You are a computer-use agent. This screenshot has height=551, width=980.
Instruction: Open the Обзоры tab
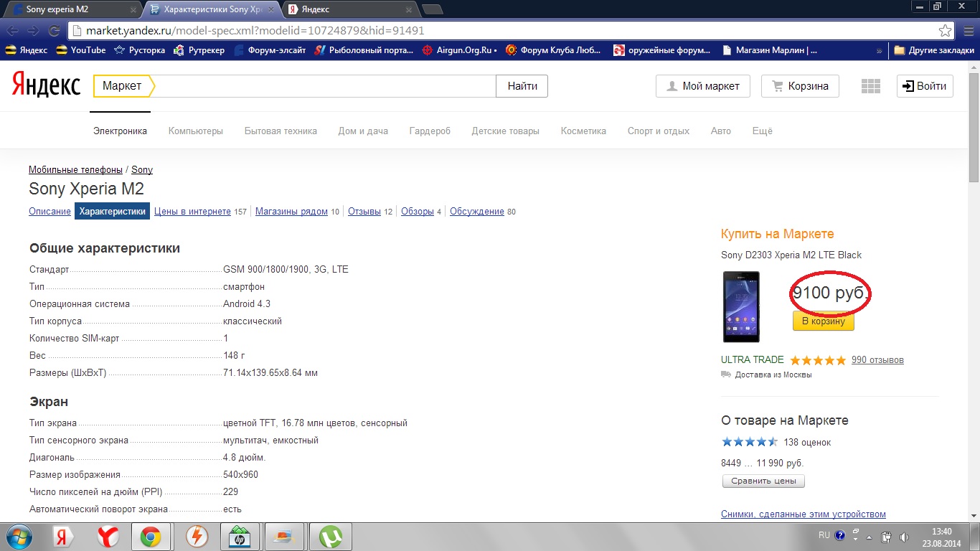click(418, 212)
